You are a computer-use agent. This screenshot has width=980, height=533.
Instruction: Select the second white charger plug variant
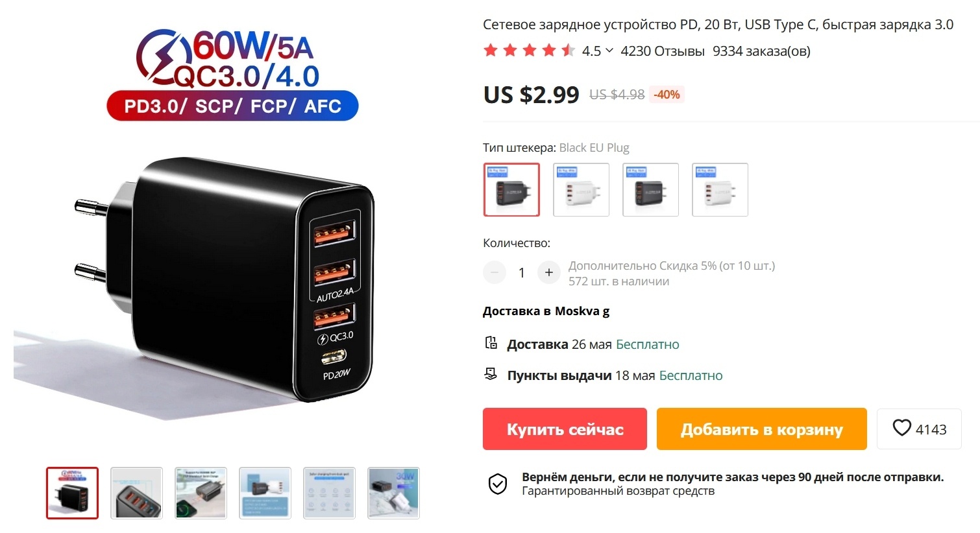click(x=581, y=189)
